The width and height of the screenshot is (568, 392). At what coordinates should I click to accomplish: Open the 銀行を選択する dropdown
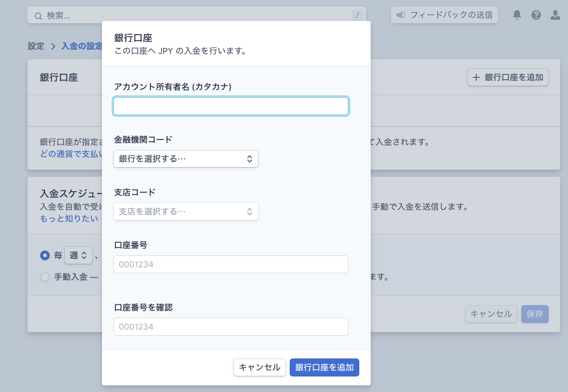pos(185,159)
